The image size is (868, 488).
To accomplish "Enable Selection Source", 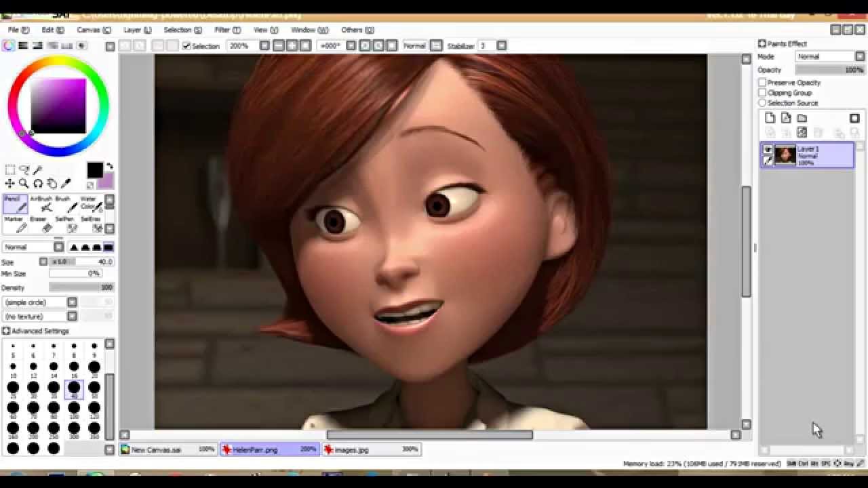I will pyautogui.click(x=762, y=103).
